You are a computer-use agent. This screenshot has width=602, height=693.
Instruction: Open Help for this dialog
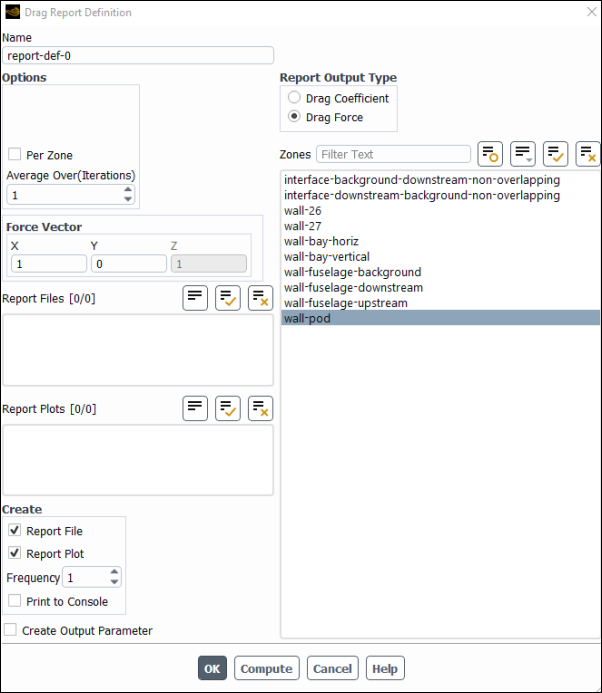coord(385,668)
